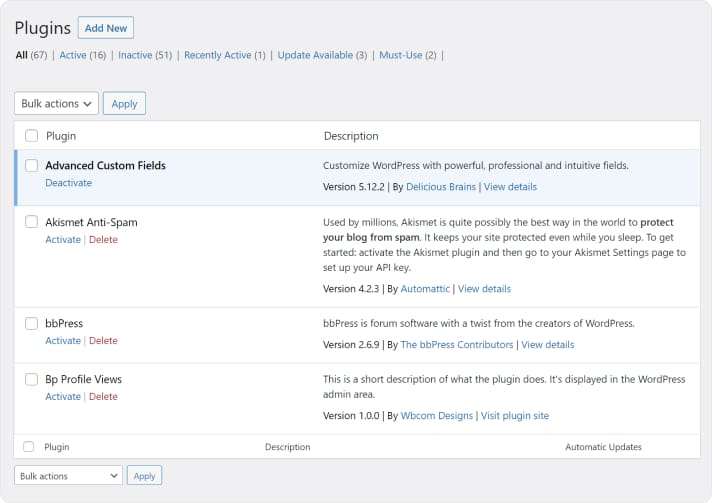
Task: Delete the bbPress plugin
Action: coord(103,341)
